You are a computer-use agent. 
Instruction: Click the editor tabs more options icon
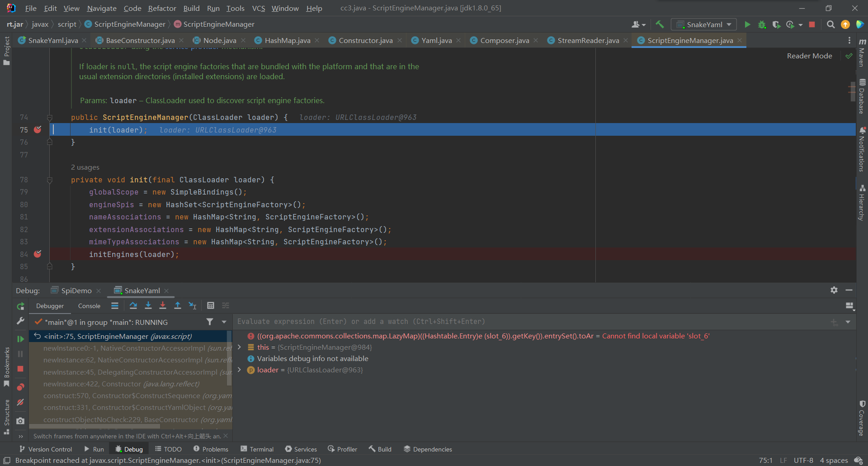pos(849,40)
